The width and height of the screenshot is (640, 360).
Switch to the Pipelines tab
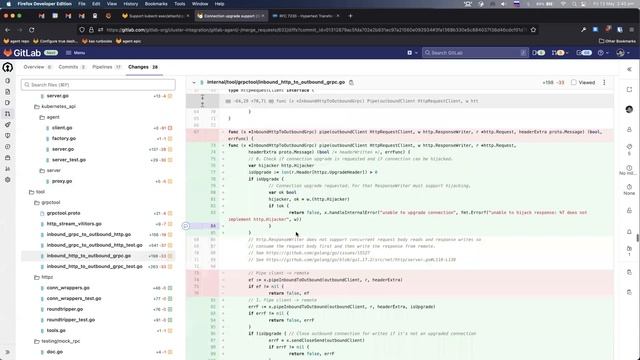[x=107, y=67]
